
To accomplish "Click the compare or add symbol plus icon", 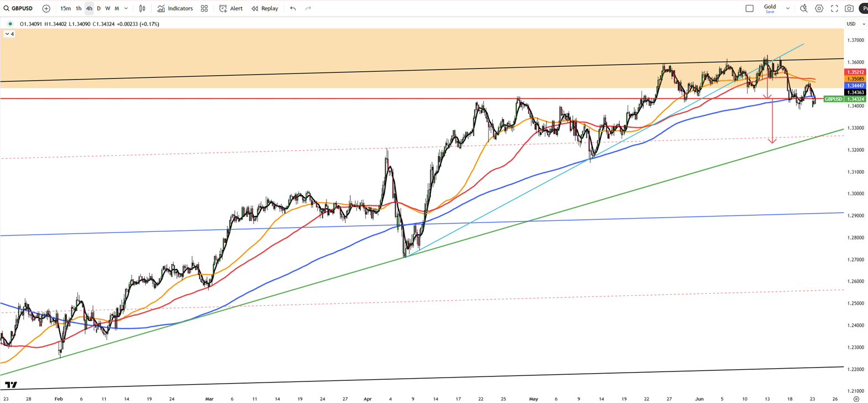I will [x=46, y=8].
